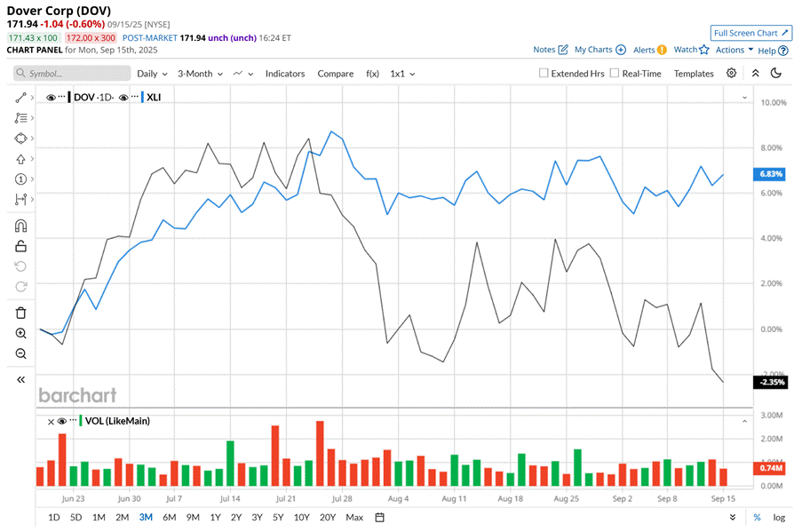
Task: Select the trend line drawing tool
Action: (x=20, y=98)
